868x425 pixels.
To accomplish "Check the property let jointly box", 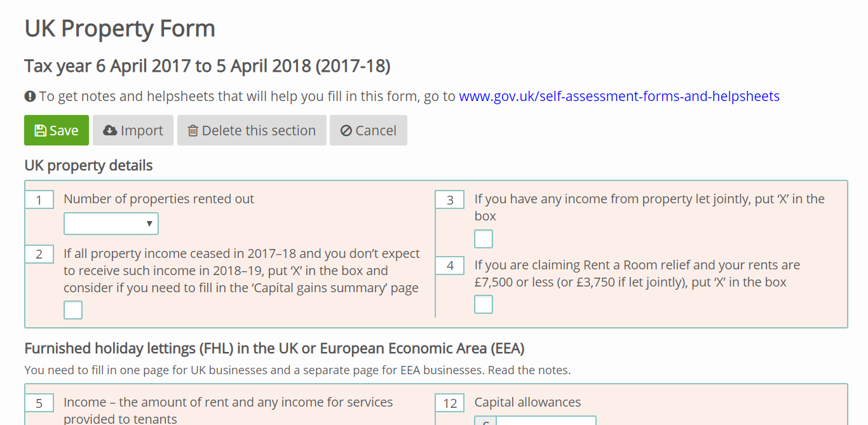I will click(x=484, y=239).
